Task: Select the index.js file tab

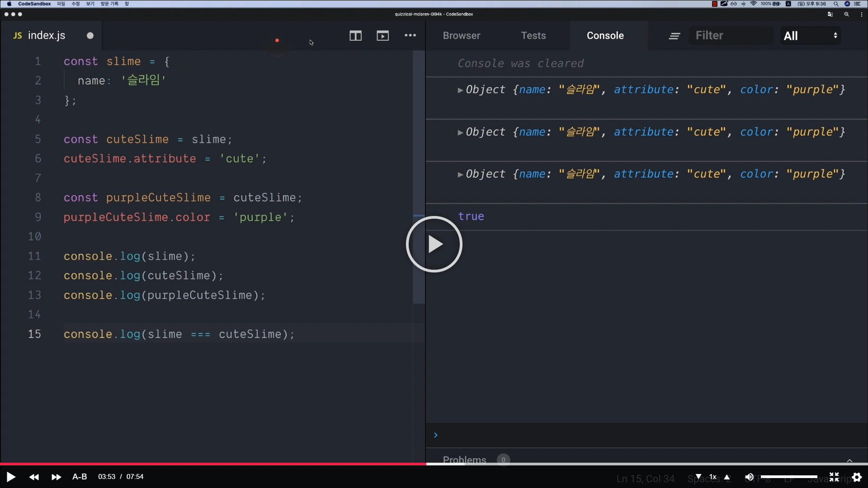Action: [47, 36]
